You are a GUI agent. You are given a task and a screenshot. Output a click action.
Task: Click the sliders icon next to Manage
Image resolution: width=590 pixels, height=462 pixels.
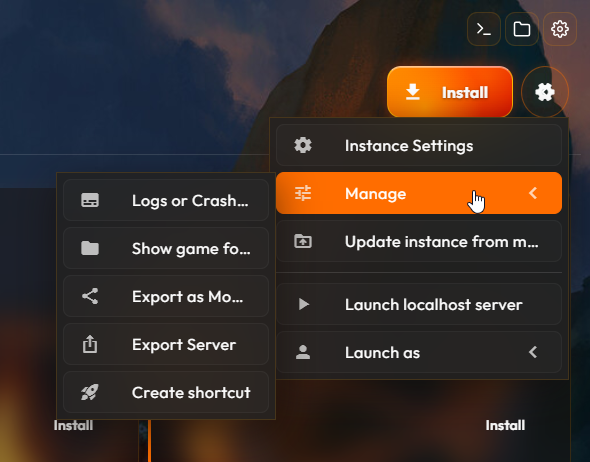pyautogui.click(x=303, y=193)
